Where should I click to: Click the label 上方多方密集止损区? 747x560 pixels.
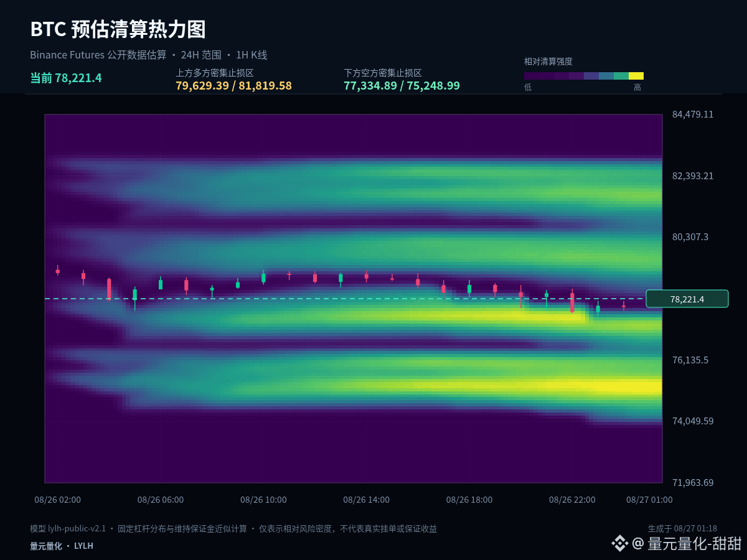tap(215, 73)
